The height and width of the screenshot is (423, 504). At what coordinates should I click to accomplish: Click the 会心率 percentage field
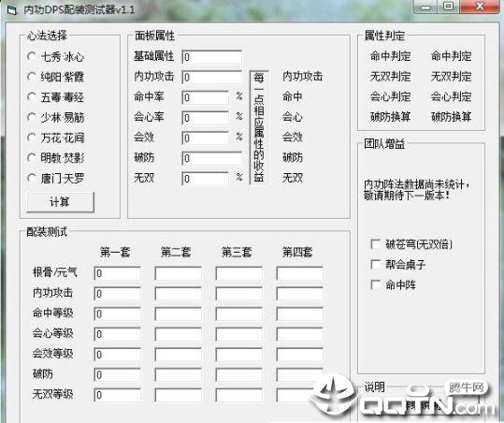(x=205, y=118)
